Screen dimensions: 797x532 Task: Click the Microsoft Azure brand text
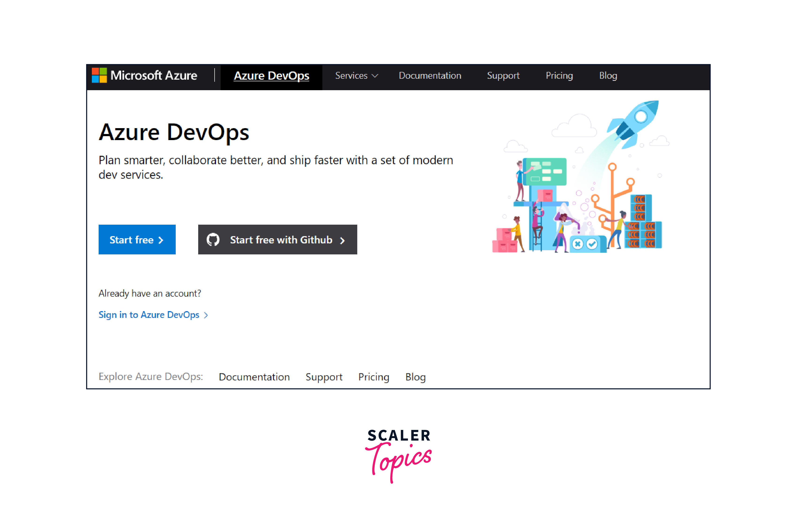(x=154, y=75)
